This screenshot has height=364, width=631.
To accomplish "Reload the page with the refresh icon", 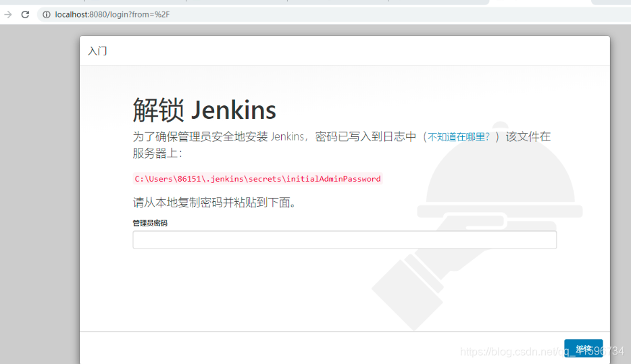I will coord(26,14).
